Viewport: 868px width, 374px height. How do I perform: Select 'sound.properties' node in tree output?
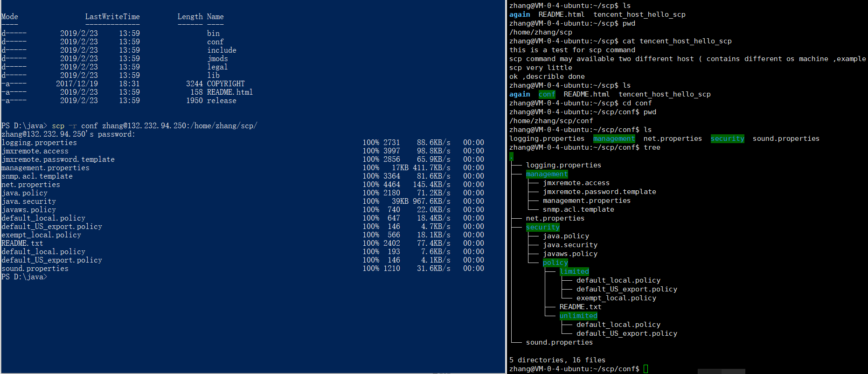(559, 342)
